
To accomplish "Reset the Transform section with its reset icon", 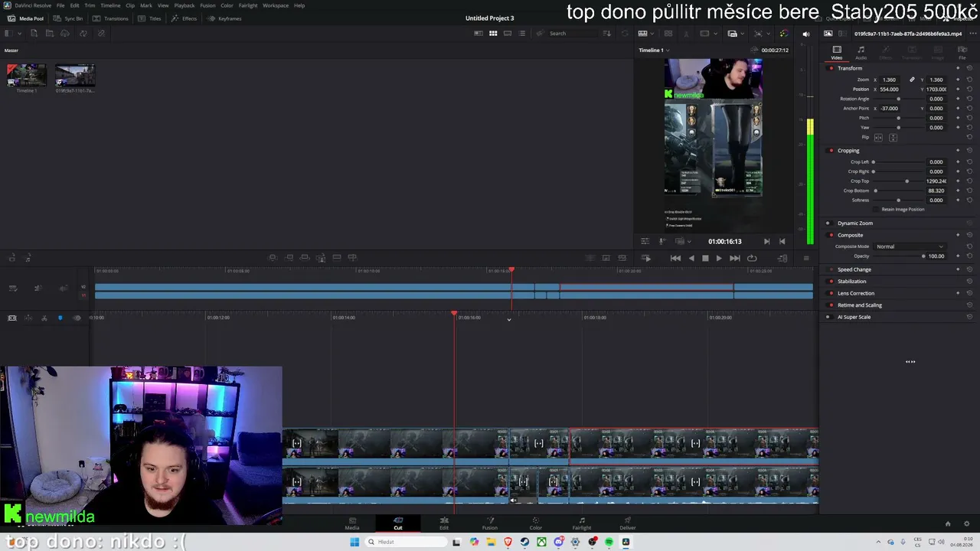I will (x=969, y=68).
